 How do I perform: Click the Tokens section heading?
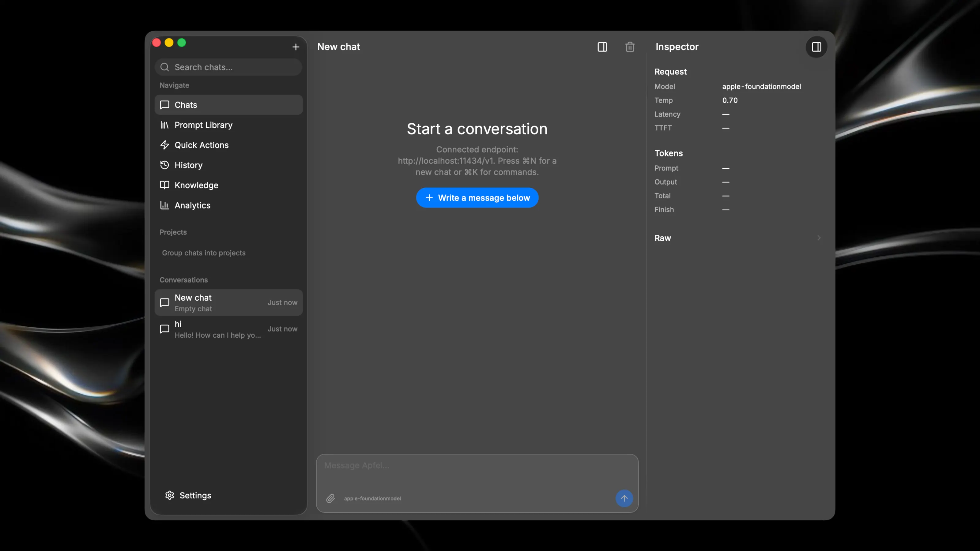(x=669, y=153)
